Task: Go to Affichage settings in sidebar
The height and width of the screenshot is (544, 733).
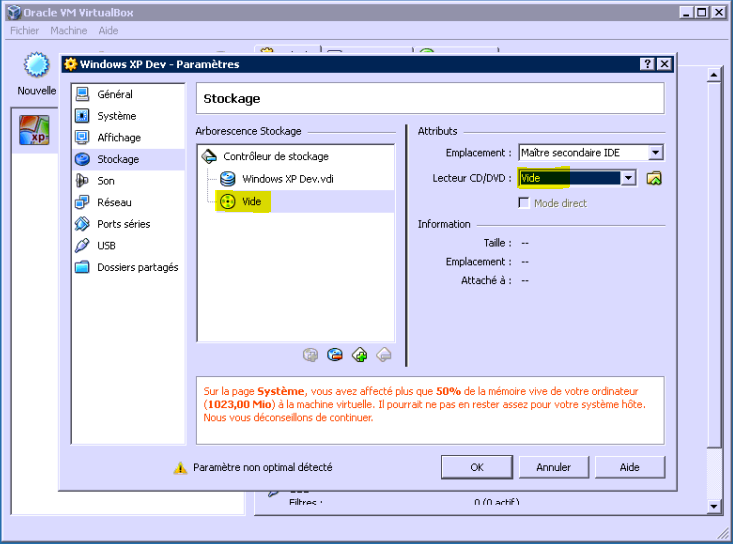Action: [x=118, y=138]
